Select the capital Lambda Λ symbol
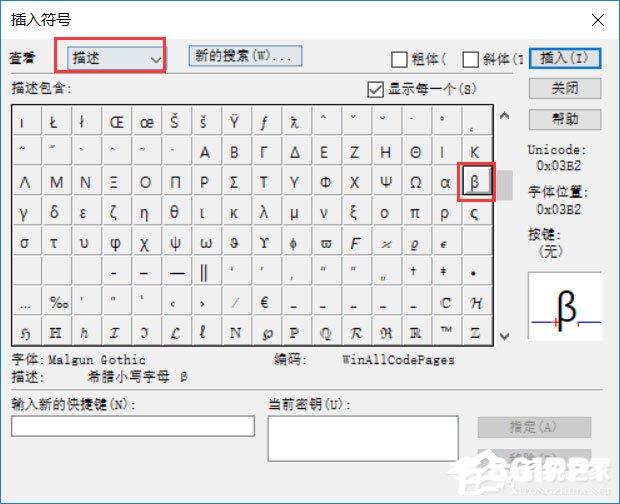The width and height of the screenshot is (620, 504). 25,182
